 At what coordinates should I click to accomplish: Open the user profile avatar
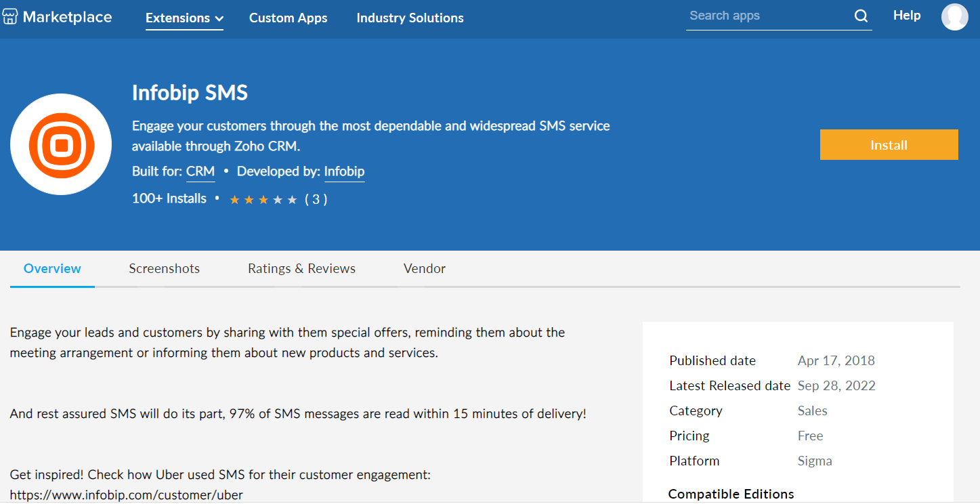coord(954,17)
